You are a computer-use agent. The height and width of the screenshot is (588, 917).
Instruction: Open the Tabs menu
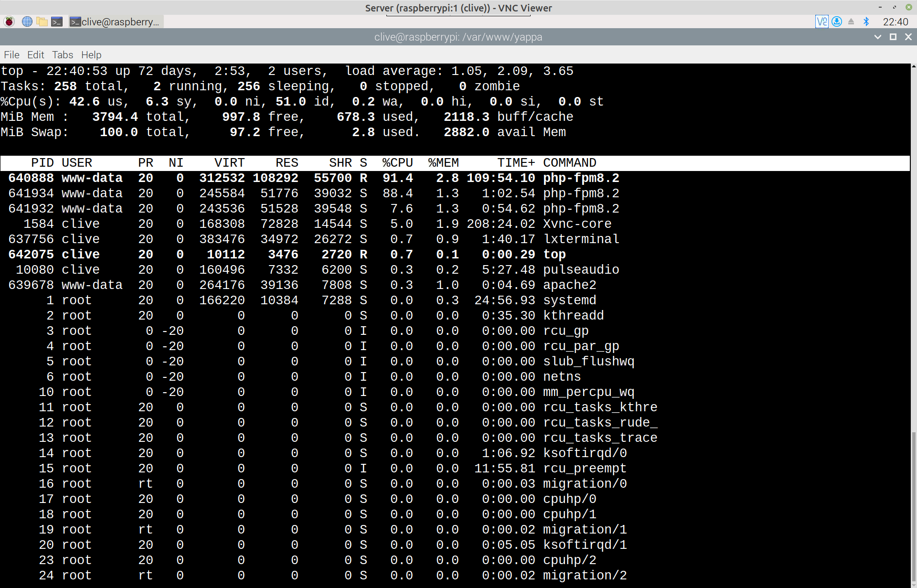pos(63,55)
